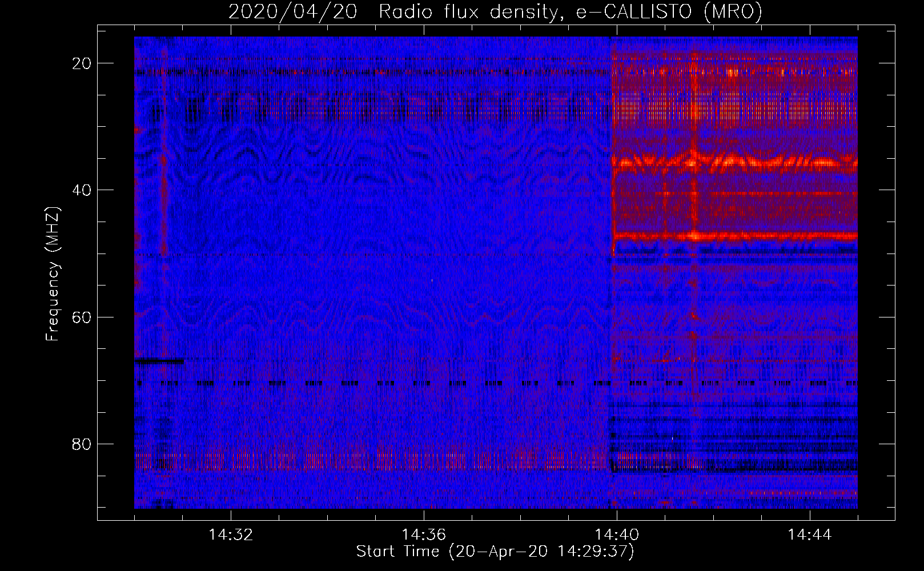The image size is (924, 571).
Task: Click the black horizontal bar near 67 MHz
Action: [x=159, y=361]
